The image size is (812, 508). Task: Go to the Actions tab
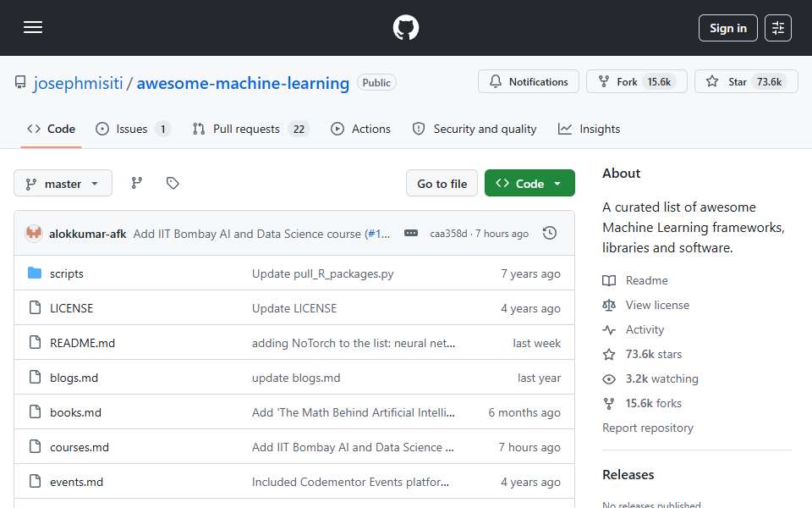coord(360,129)
